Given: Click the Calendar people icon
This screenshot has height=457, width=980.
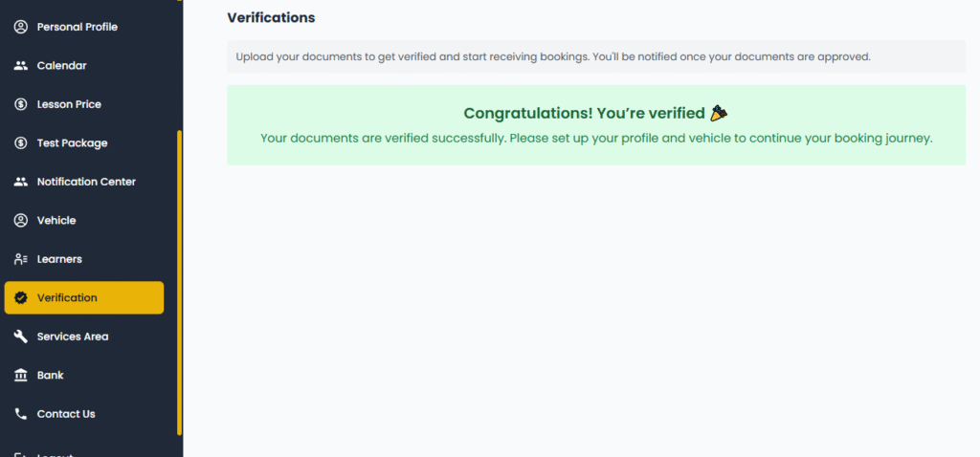Looking at the screenshot, I should point(21,66).
